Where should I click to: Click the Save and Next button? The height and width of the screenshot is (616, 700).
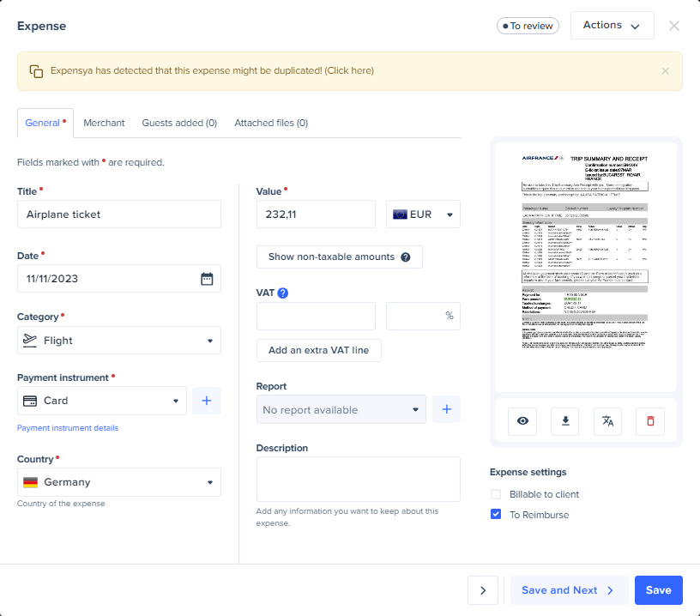point(569,590)
